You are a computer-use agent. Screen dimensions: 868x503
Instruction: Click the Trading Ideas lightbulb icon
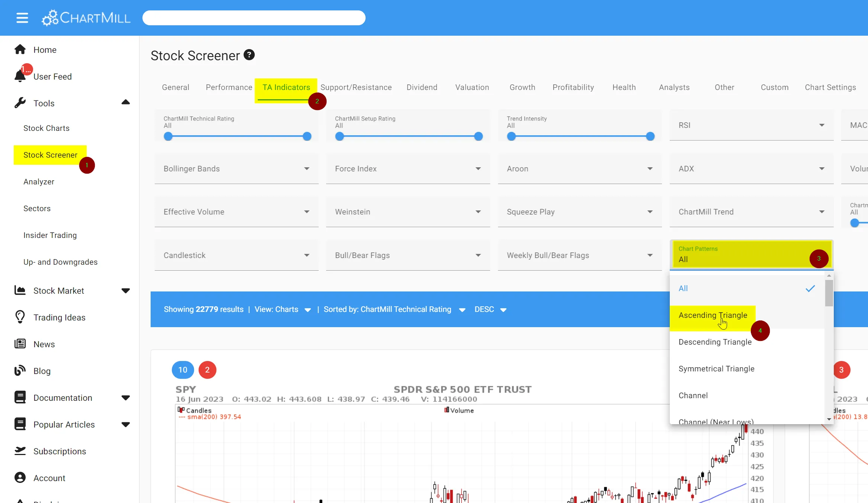click(x=20, y=317)
